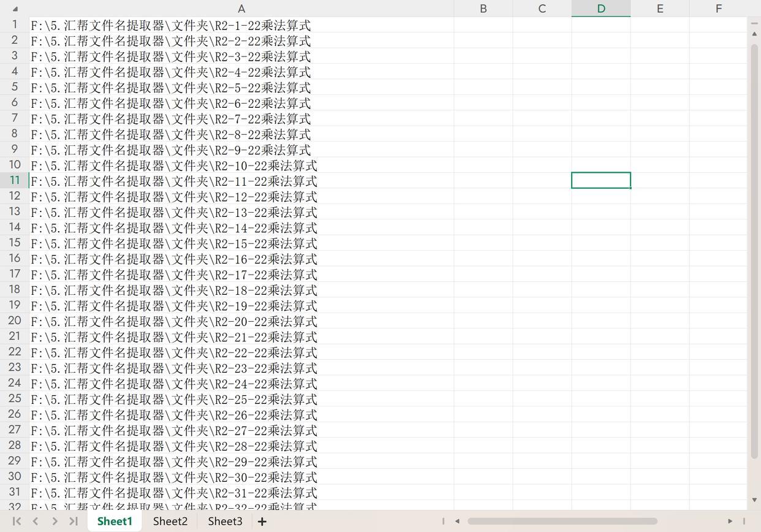Select cell with R2-14-22乘法算式 path
761x532 pixels.
241,227
